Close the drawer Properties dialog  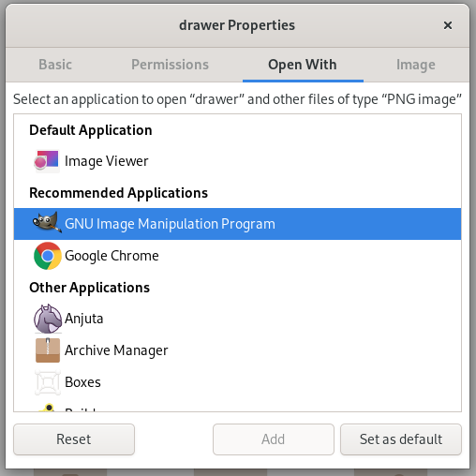tap(448, 25)
